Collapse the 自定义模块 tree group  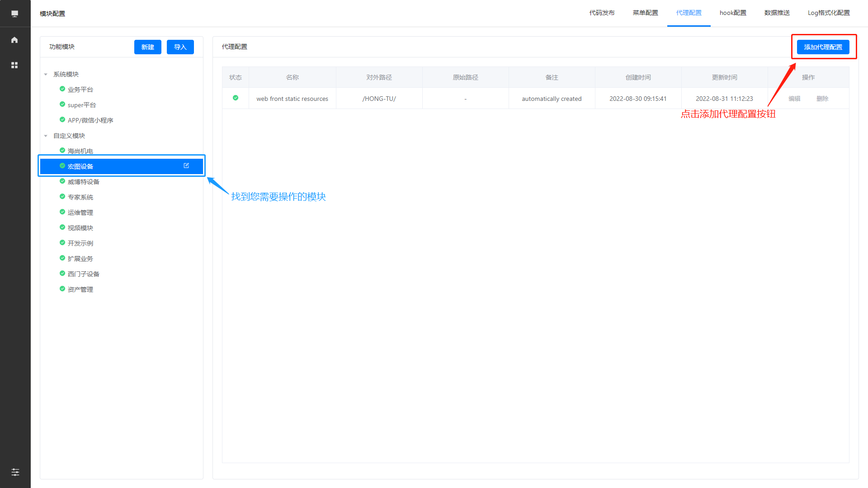46,136
